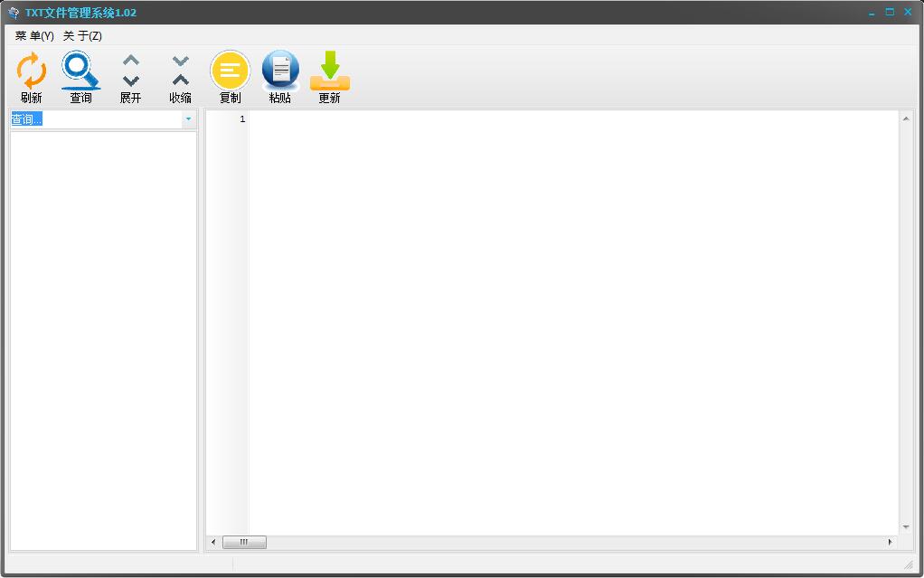Click the 展开 (Expand) toolbar icon
924x578 pixels.
click(130, 69)
